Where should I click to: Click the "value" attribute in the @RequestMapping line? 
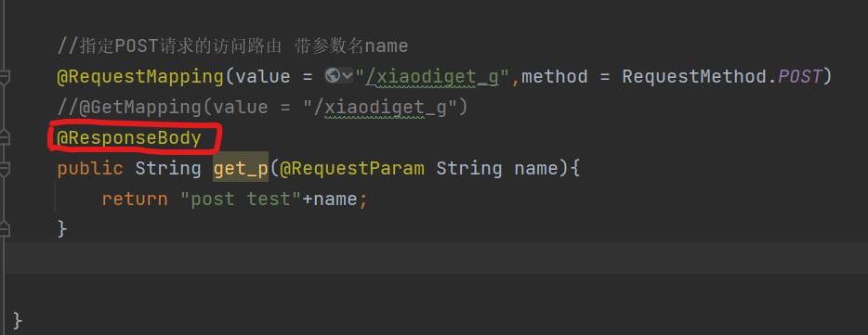[x=262, y=76]
